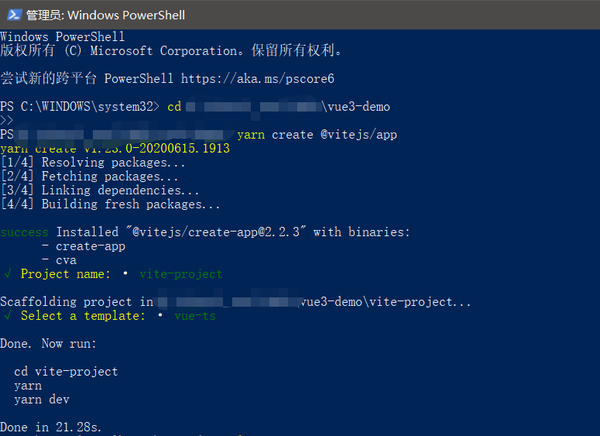Image resolution: width=600 pixels, height=436 pixels.
Task: Click the "- create-app" binary entry
Action: coord(81,246)
